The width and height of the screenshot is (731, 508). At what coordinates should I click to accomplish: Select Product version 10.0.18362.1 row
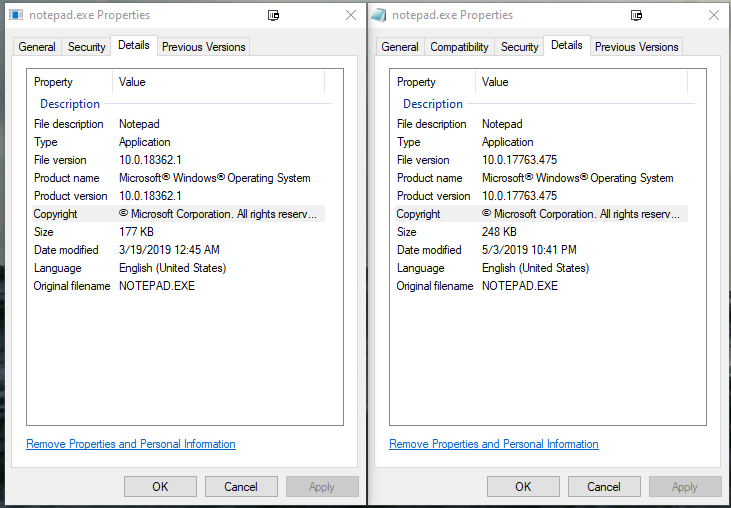click(179, 196)
